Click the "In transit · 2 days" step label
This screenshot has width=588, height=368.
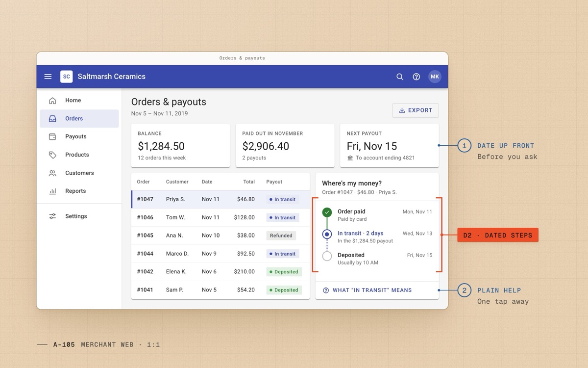[361, 234]
